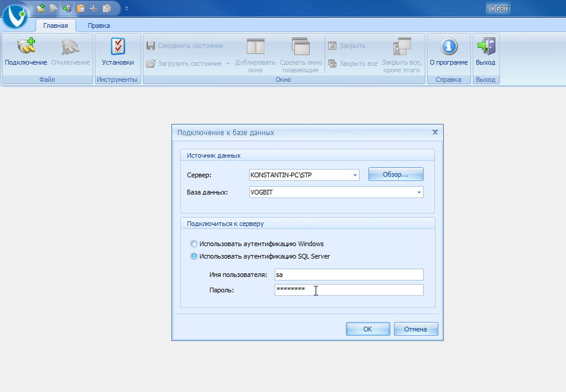Click the clipboard icon in quick access toolbar
566x392 pixels.
(81, 8)
